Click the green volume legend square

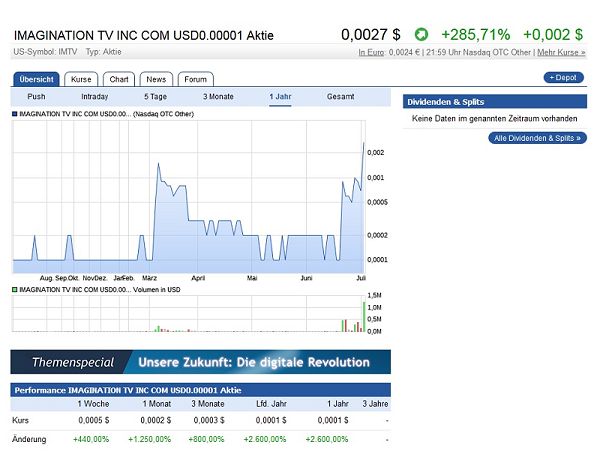pyautogui.click(x=14, y=289)
